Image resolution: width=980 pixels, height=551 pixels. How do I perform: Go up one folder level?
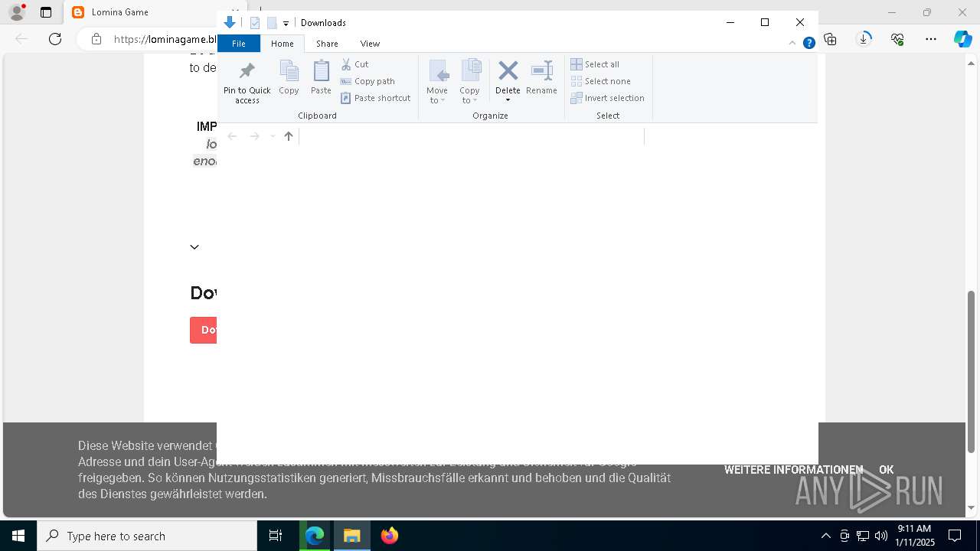click(289, 136)
